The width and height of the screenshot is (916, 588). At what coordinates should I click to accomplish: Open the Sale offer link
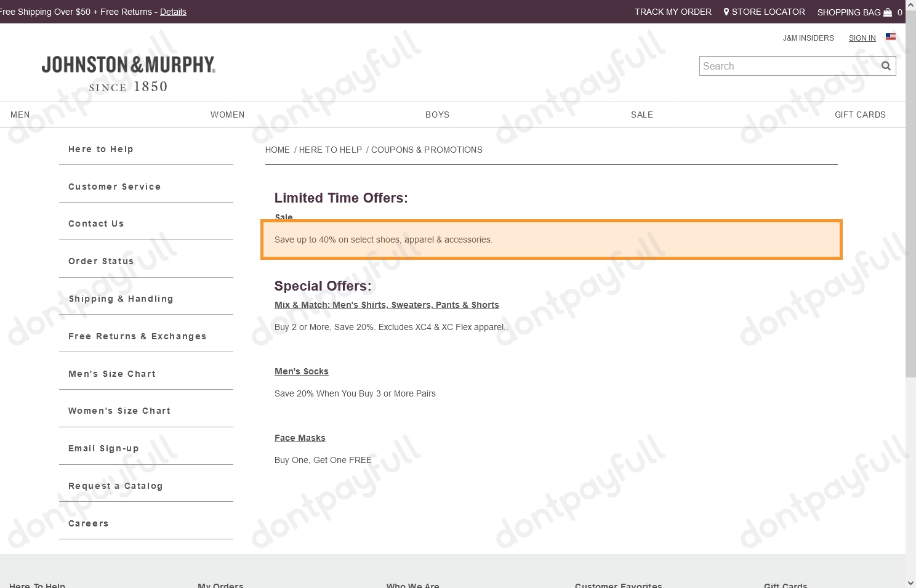[x=284, y=217]
